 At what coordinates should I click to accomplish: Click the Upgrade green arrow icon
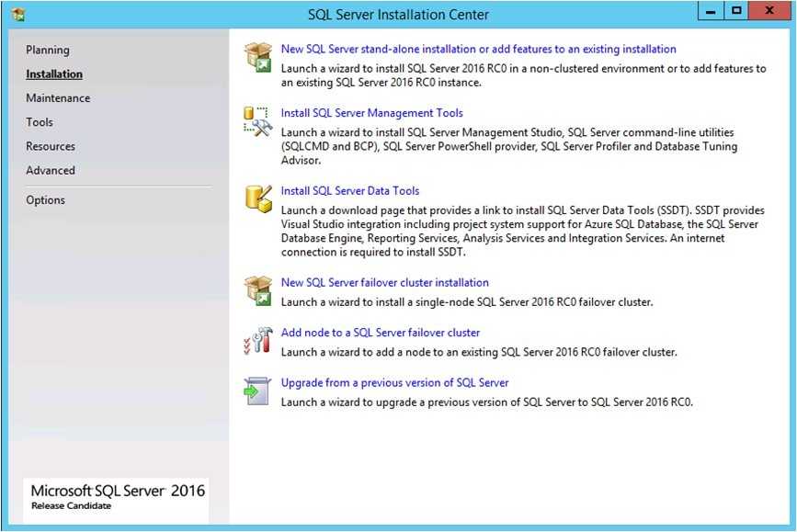257,391
